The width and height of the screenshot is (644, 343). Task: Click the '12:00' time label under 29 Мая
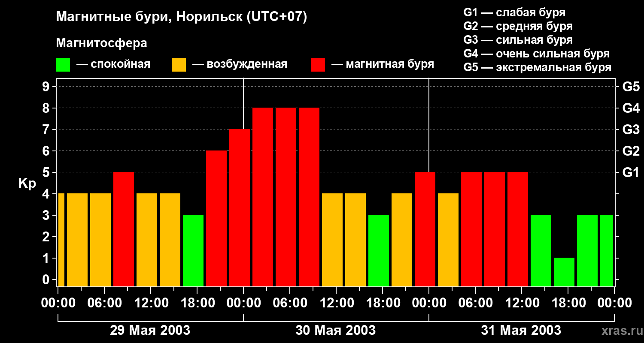click(151, 303)
